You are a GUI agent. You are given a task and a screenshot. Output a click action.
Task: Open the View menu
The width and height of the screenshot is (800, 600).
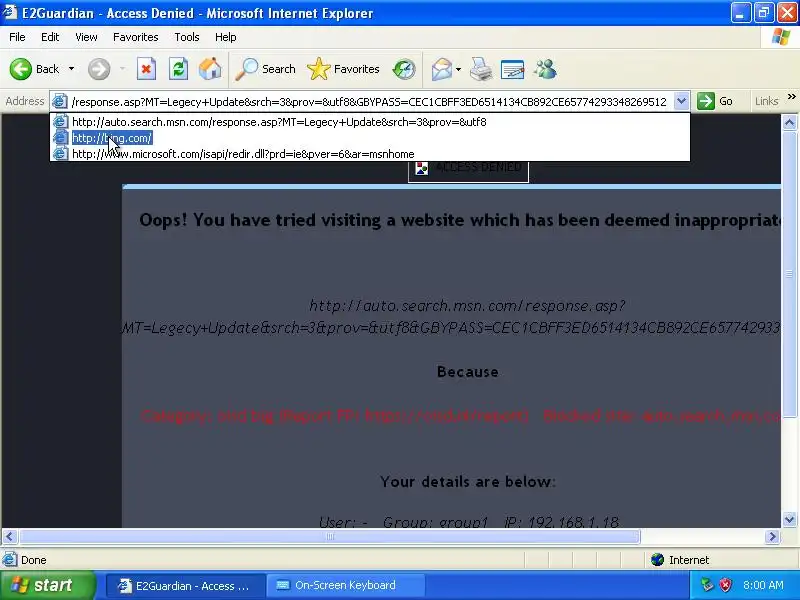(86, 37)
